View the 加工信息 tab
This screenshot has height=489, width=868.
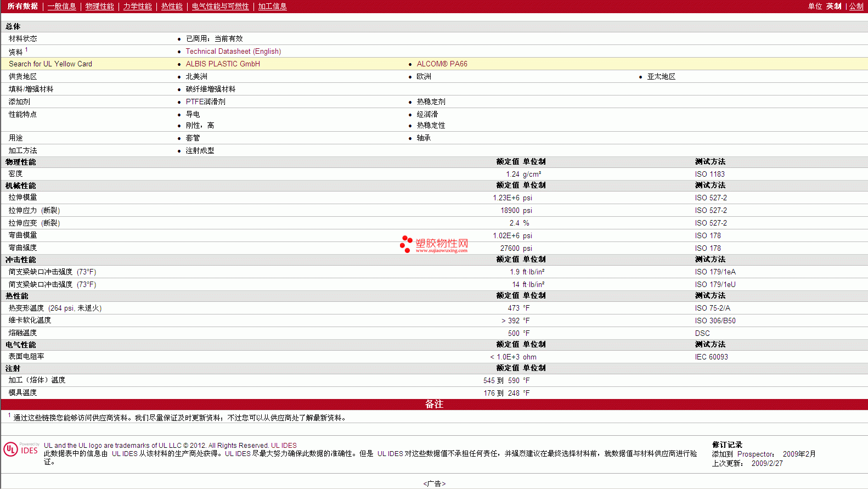coord(272,6)
